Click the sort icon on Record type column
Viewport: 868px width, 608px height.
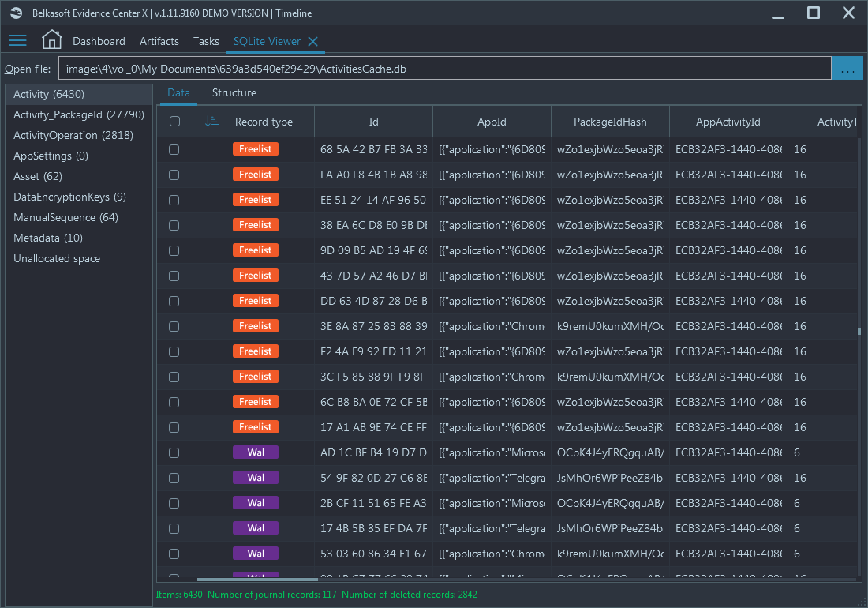tap(213, 121)
